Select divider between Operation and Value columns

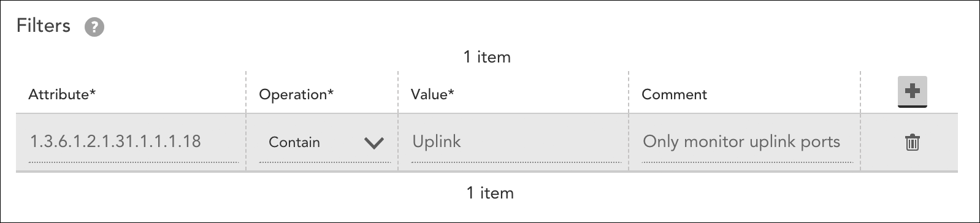398,121
